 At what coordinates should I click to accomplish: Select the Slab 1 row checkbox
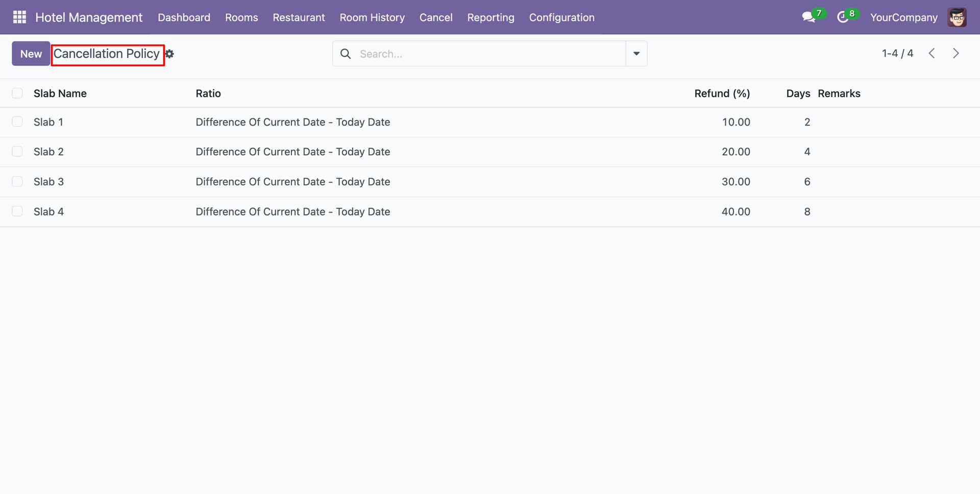17,122
